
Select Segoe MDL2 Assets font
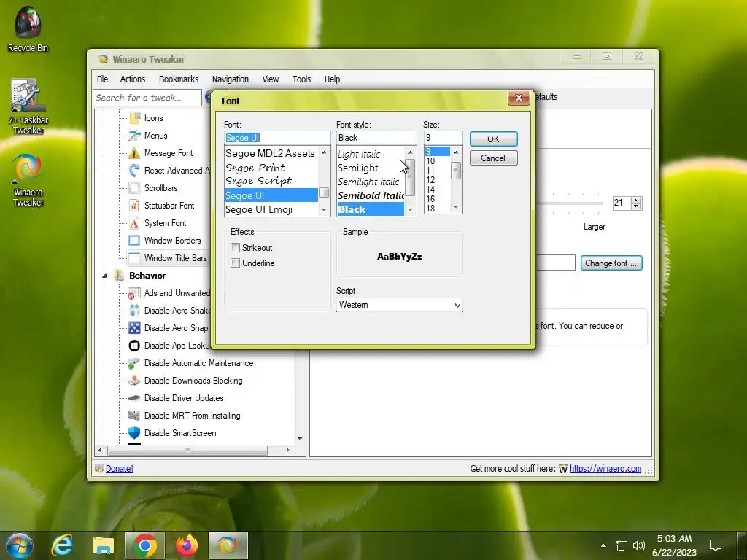point(271,153)
